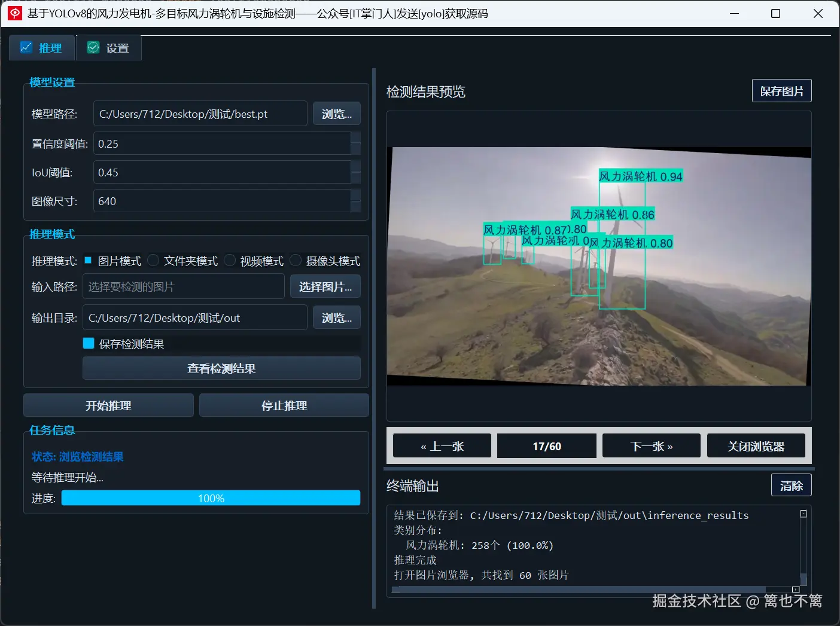Edit the 模型路径 input field
840x626 pixels.
[x=200, y=114]
